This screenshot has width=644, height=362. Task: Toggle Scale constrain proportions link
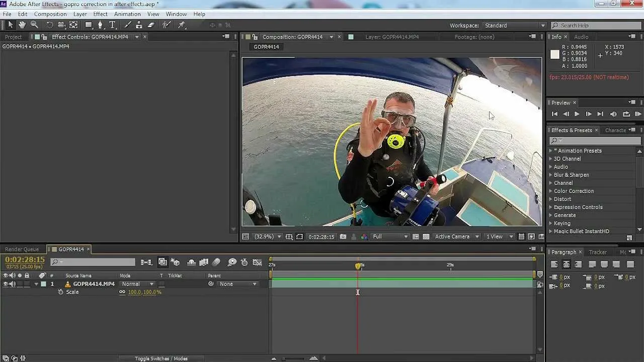(x=122, y=292)
